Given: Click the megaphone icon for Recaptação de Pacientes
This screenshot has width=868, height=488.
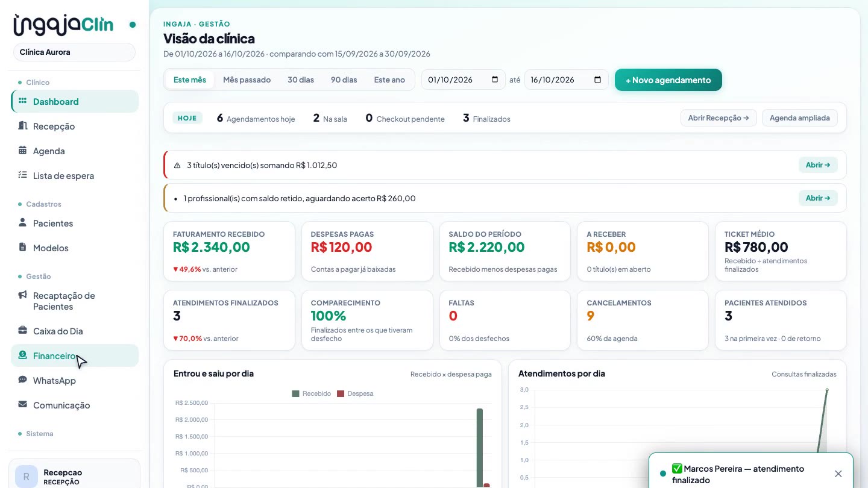Looking at the screenshot, I should 23,295.
